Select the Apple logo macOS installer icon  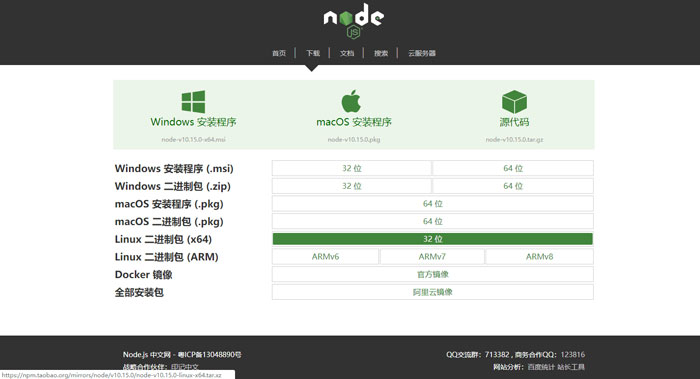351,101
